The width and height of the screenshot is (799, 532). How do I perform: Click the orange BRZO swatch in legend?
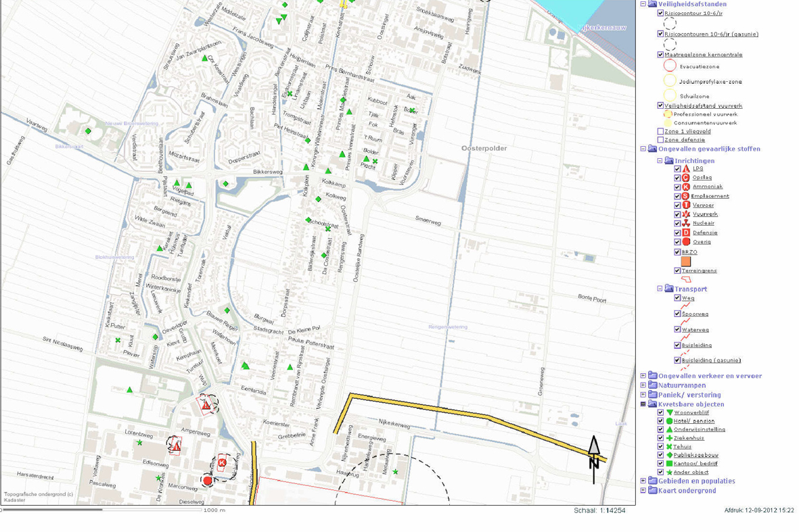[x=686, y=261]
